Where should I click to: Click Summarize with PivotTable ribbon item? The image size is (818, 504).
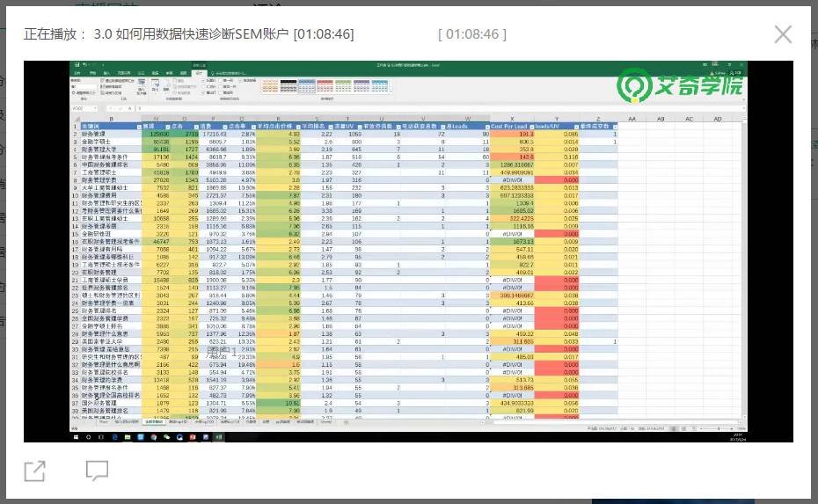(117, 81)
